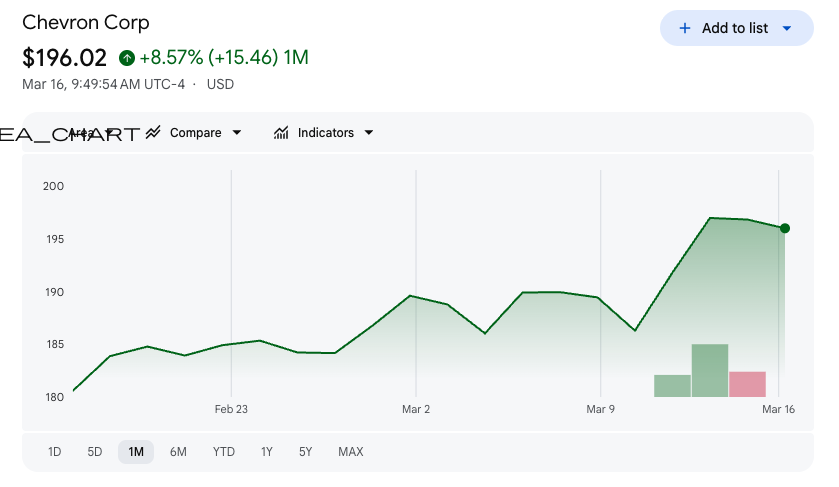Select the 6M time range
The image size is (839, 487).
(x=178, y=452)
